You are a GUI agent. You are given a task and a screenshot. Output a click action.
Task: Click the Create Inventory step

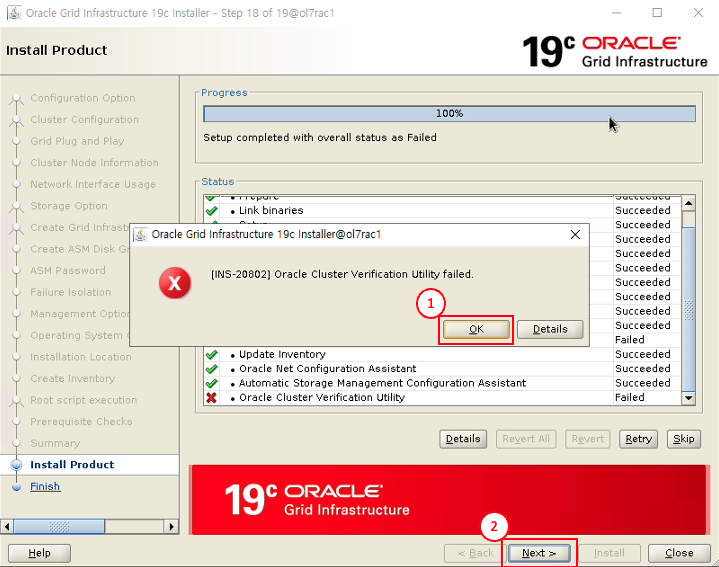click(72, 379)
